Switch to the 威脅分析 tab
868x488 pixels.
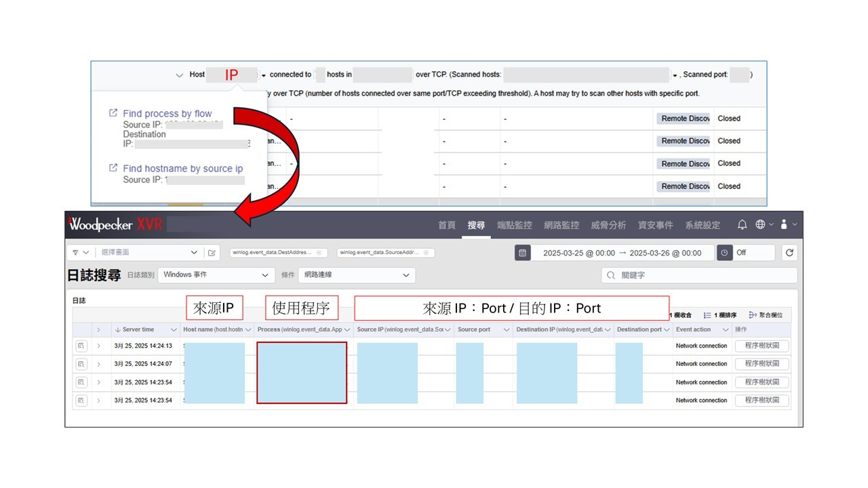point(608,225)
